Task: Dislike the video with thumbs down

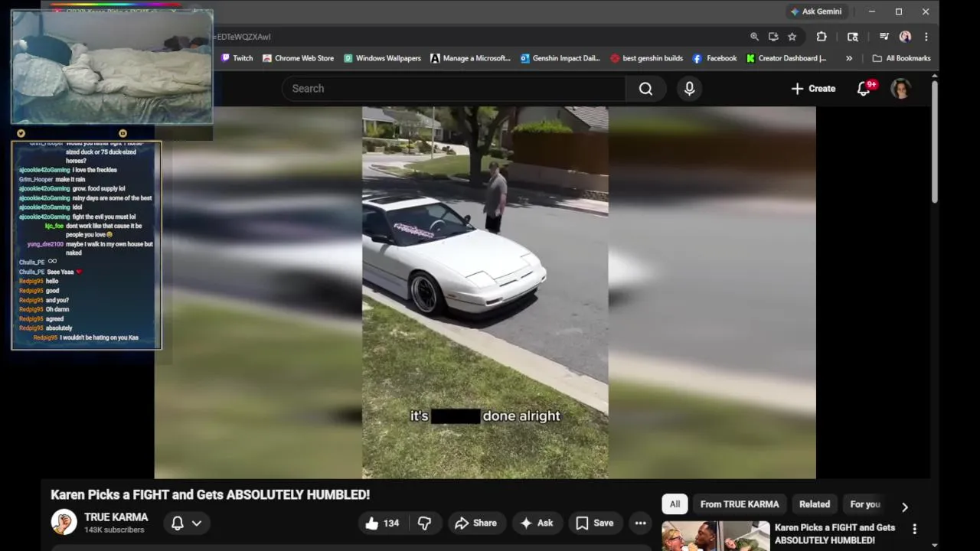Action: [x=424, y=523]
